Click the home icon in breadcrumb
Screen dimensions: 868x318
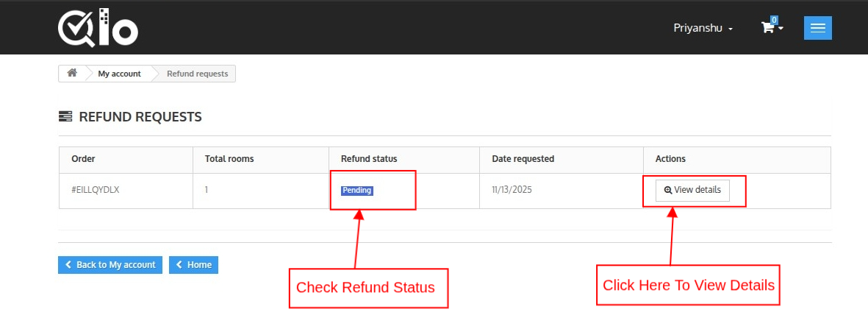(72, 74)
